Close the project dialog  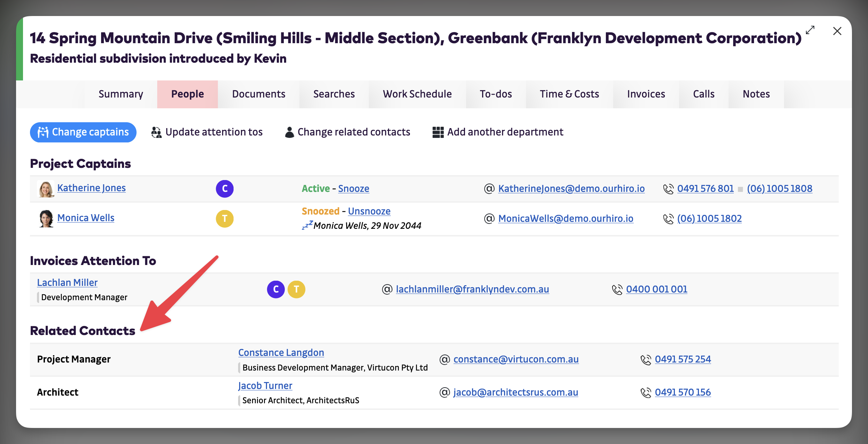[x=837, y=31]
